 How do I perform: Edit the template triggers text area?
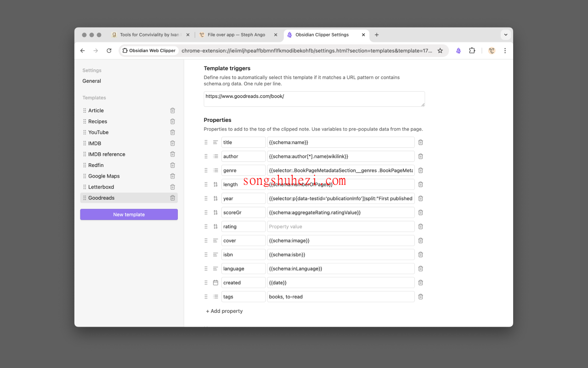coord(314,99)
